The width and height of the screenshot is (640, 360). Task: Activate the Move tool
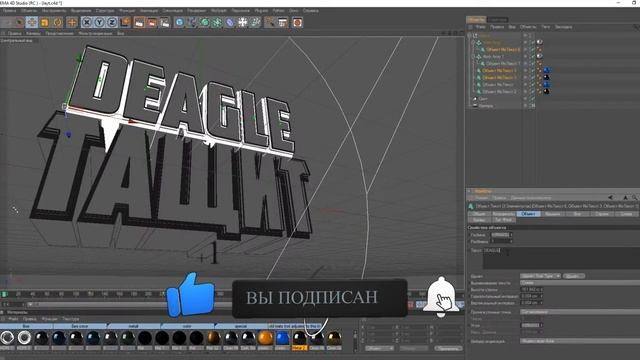[32, 22]
